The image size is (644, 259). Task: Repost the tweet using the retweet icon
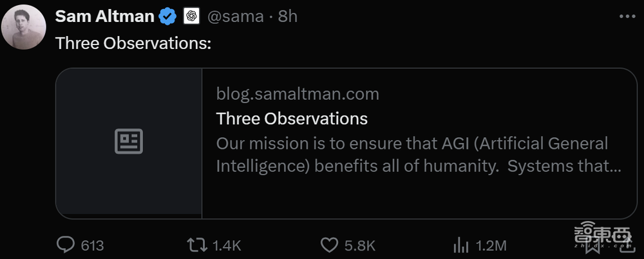pyautogui.click(x=196, y=245)
